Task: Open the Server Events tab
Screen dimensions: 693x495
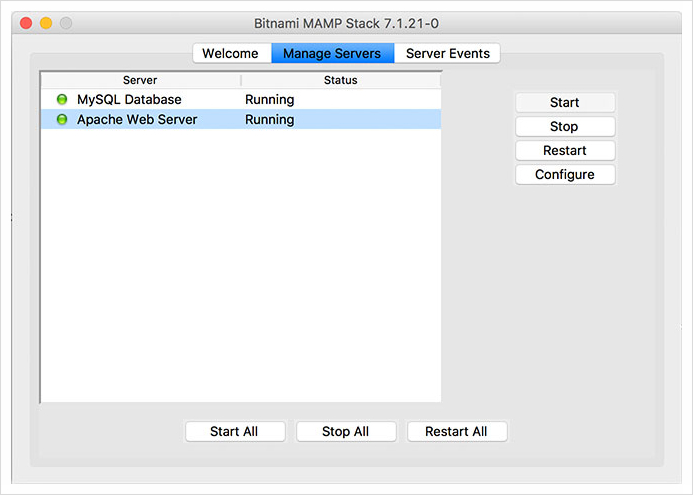Action: coord(447,53)
